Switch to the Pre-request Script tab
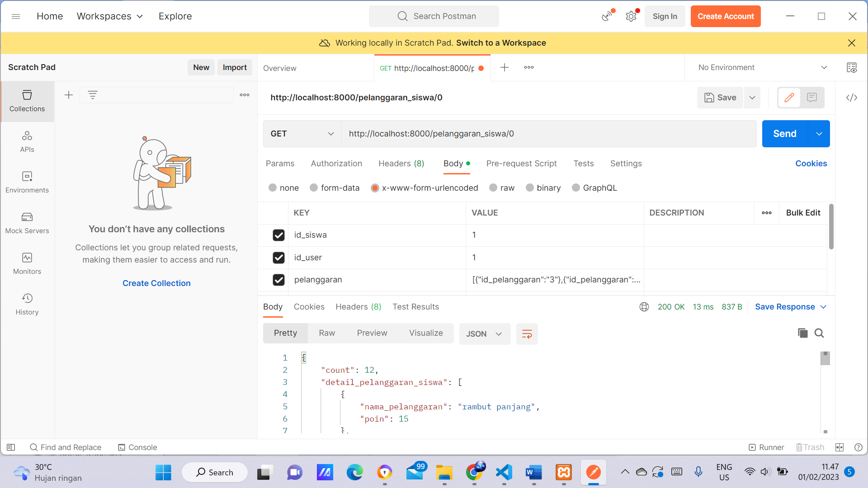This screenshot has height=488, width=868. tap(521, 164)
